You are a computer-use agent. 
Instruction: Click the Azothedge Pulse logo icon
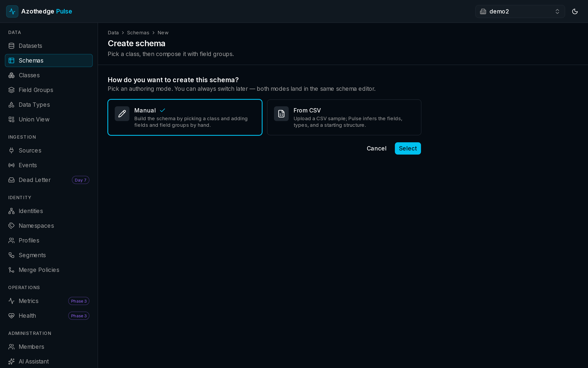coord(12,11)
